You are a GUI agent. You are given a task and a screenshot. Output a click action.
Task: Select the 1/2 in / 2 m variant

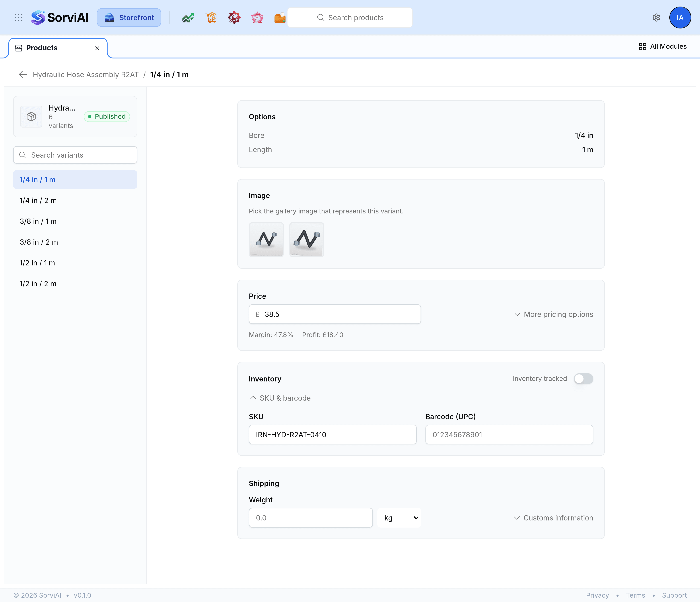click(x=75, y=284)
